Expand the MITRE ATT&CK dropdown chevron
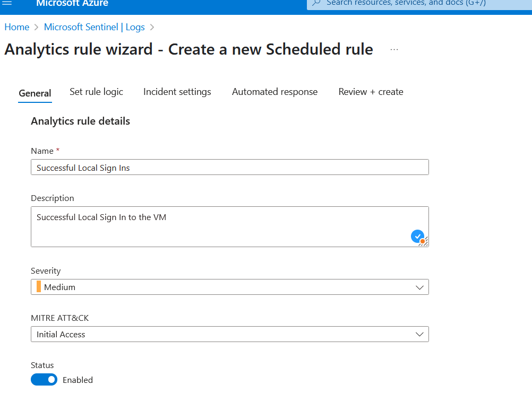This screenshot has width=532, height=411. (x=419, y=335)
